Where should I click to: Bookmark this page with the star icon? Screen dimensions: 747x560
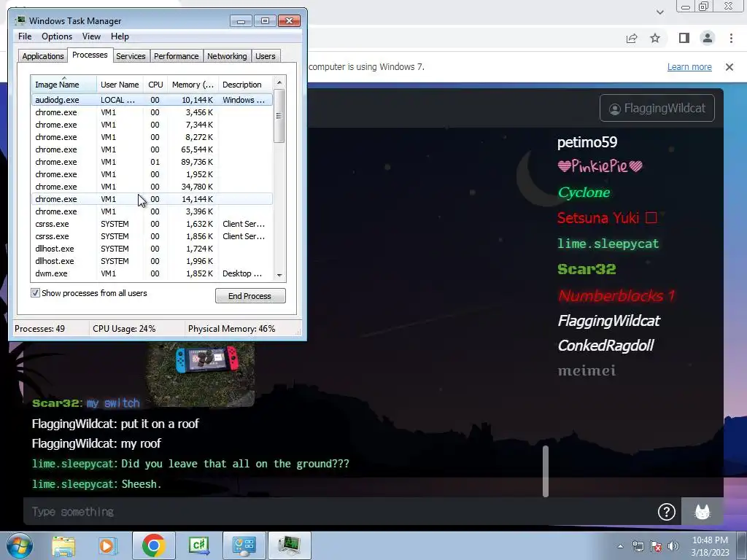click(655, 38)
